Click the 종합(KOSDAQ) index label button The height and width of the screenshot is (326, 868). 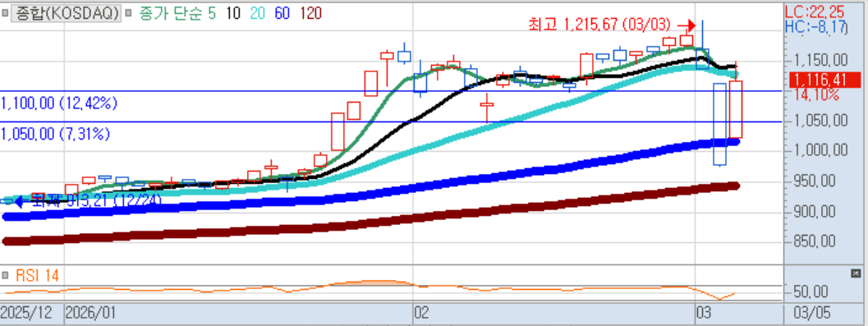(67, 13)
